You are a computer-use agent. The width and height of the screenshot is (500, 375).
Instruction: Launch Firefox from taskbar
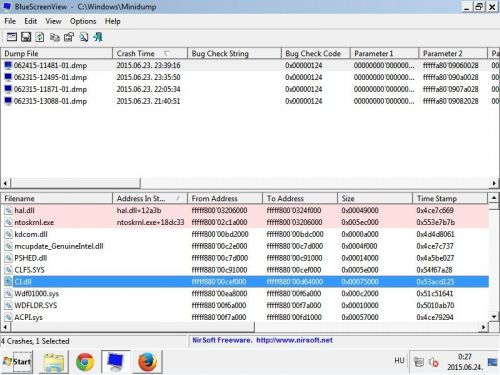point(147,362)
